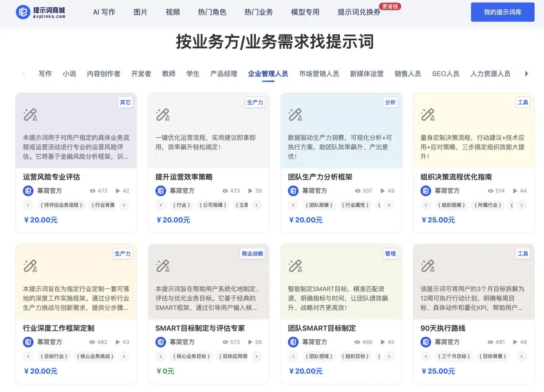Click ¥0元 price on SMART card
The image size is (544, 392).
tap(165, 371)
